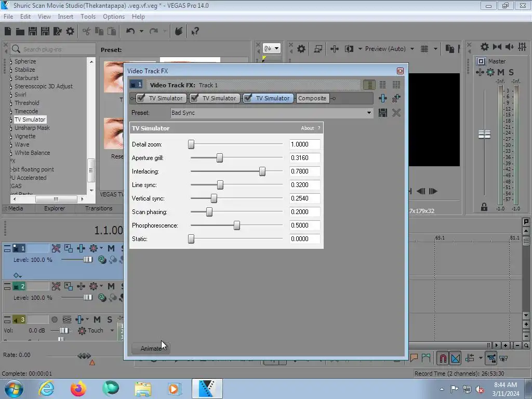
Task: Select the TV Simulator plug-in in the list
Action: tap(30, 119)
